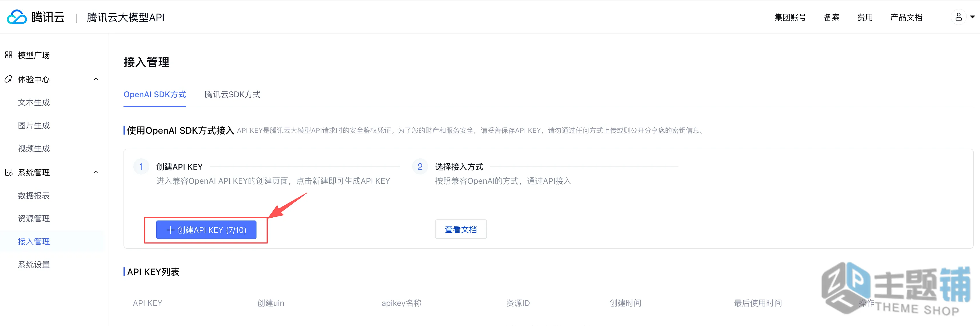Click the 选择接入方式 step title
This screenshot has height=326, width=980.
(459, 167)
